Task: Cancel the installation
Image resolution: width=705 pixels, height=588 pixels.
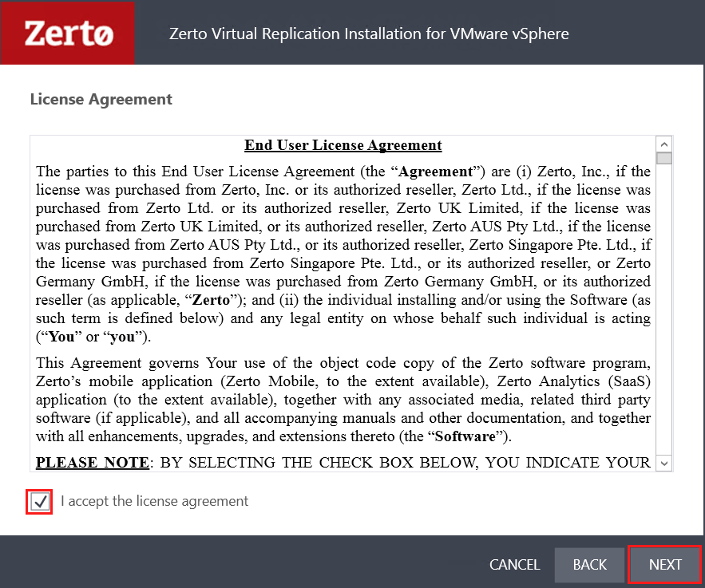Action: (514, 564)
